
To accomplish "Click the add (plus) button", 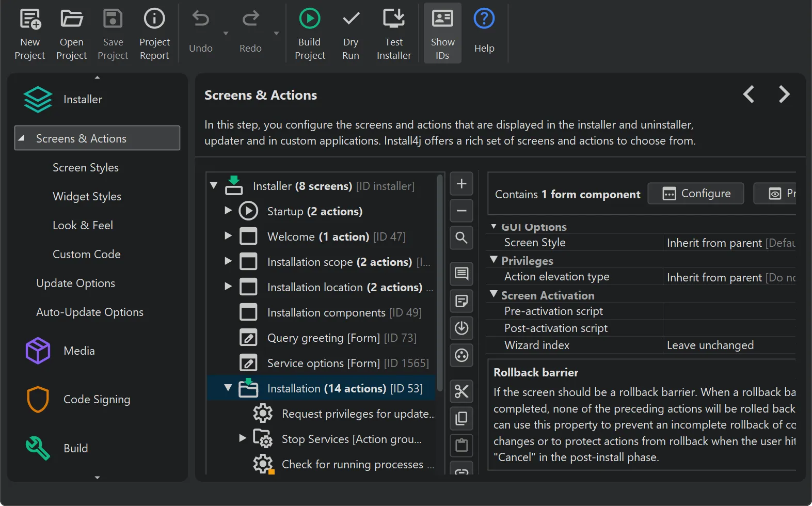I will 461,184.
